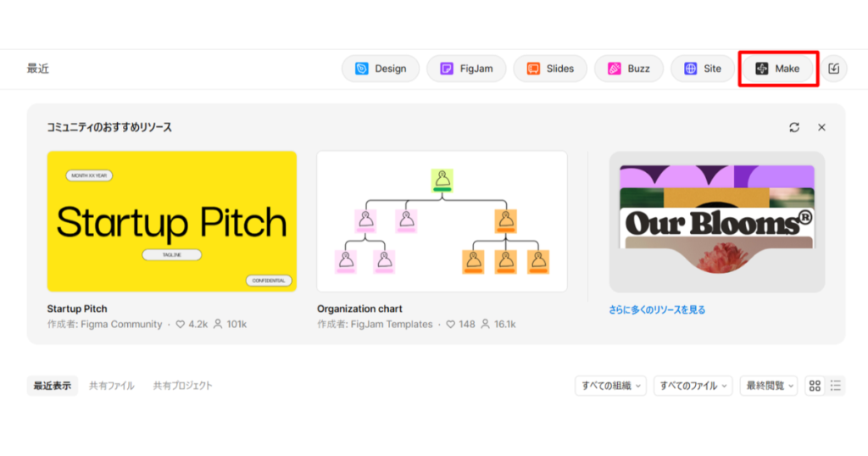Click the user icon showing 16.1k
The width and height of the screenshot is (868, 456).
coord(486,324)
